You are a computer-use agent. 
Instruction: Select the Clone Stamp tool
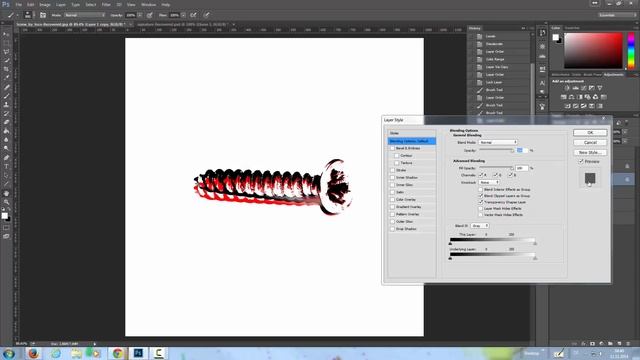tap(6, 104)
